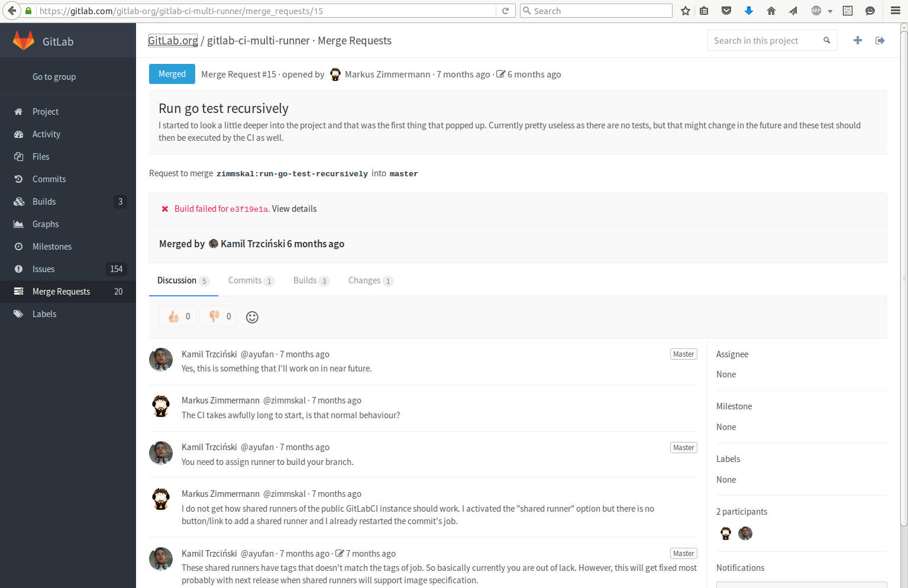Viewport: 908px width, 588px height.
Task: Click the thumbs down emoji button
Action: [x=218, y=316]
